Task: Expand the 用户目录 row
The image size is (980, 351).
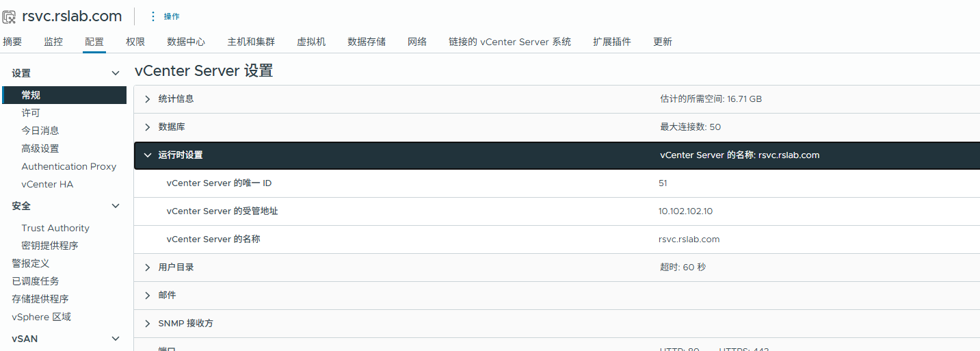Action: coord(147,268)
